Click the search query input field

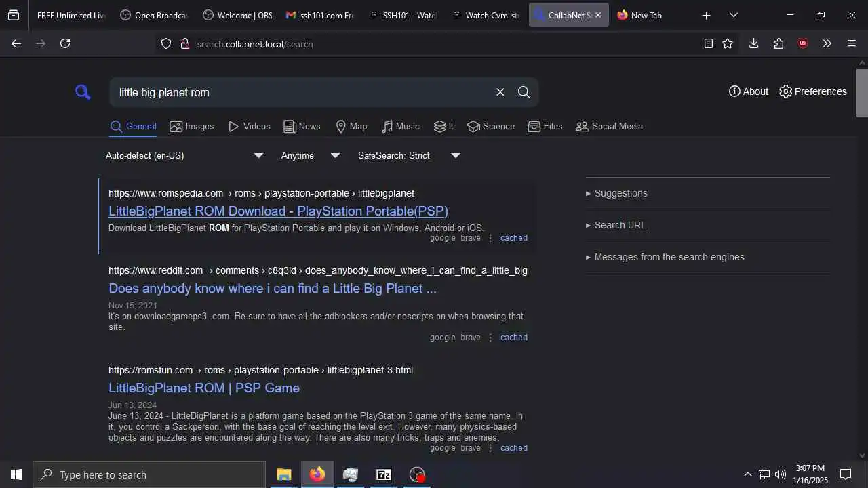tap(302, 92)
